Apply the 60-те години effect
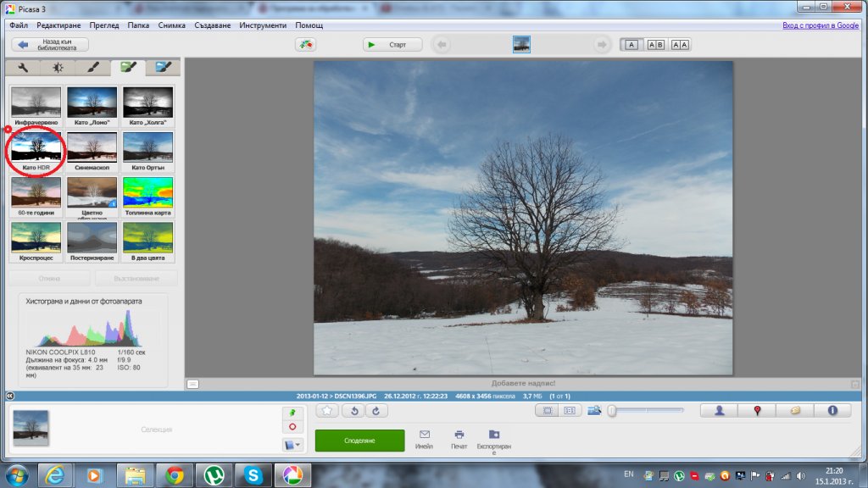The height and width of the screenshot is (488, 868). 36,197
